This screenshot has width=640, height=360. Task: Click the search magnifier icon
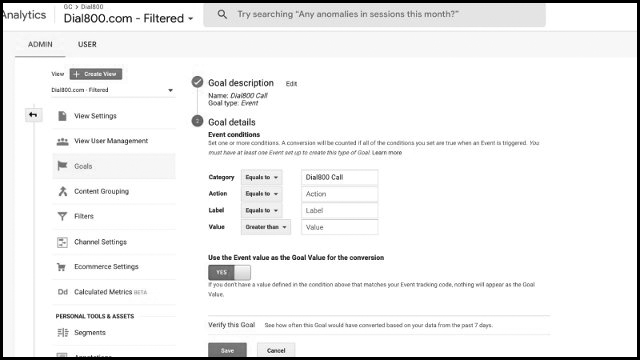tap(222, 14)
